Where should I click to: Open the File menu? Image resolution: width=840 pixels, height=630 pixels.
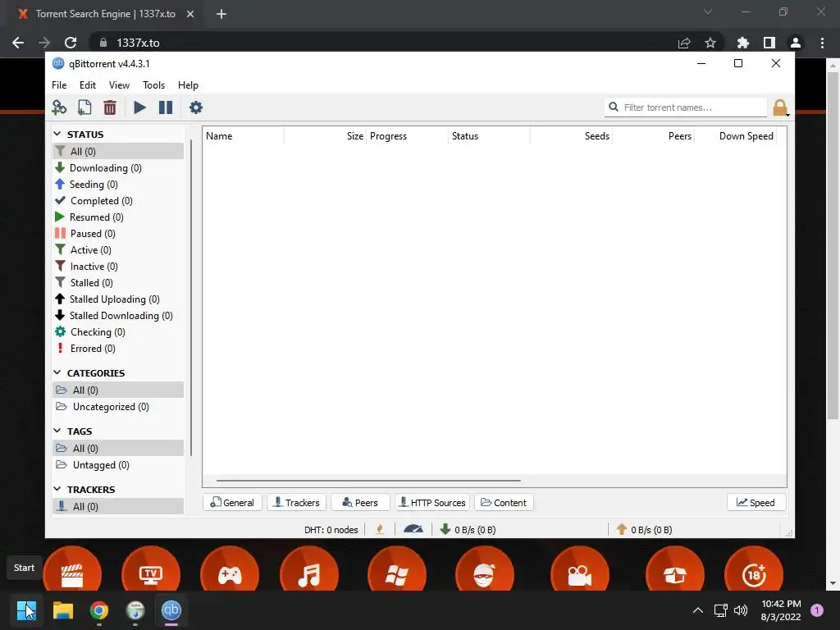(x=59, y=85)
